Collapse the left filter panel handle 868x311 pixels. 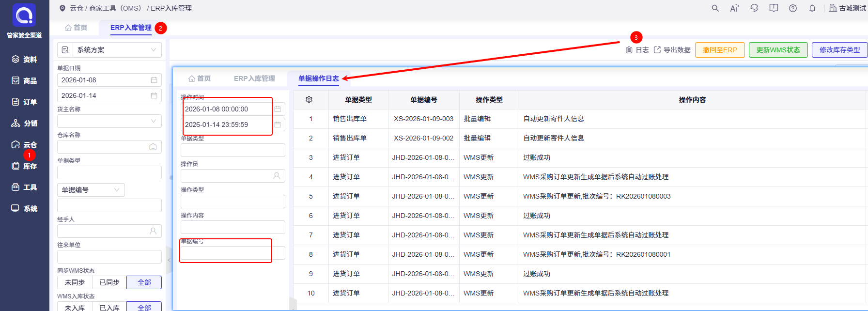pyautogui.click(x=169, y=260)
